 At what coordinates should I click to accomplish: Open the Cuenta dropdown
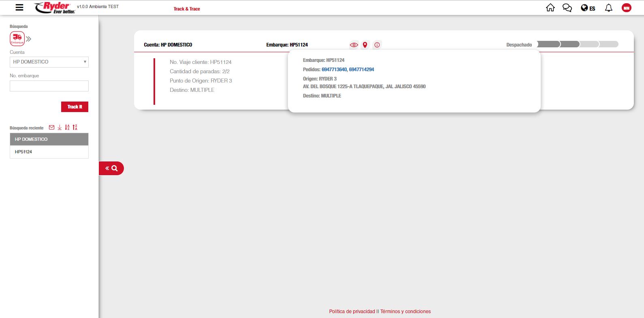pos(49,62)
